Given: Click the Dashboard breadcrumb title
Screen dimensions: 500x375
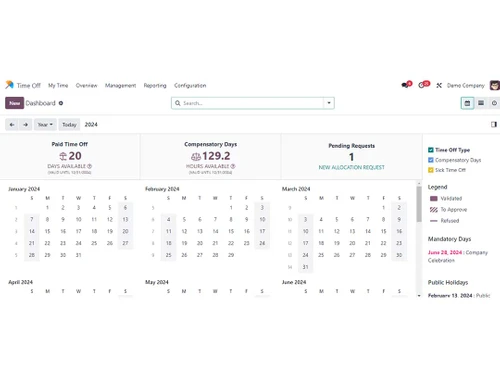Looking at the screenshot, I should click(x=40, y=103).
